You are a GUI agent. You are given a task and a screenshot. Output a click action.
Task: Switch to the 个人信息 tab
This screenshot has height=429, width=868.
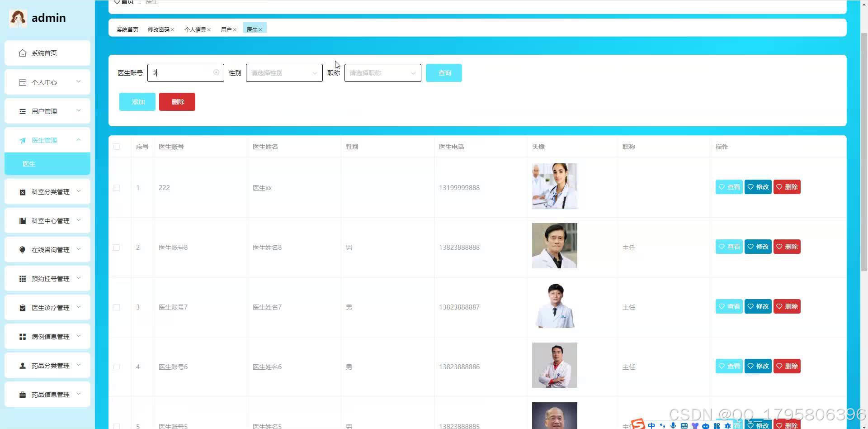click(x=195, y=30)
